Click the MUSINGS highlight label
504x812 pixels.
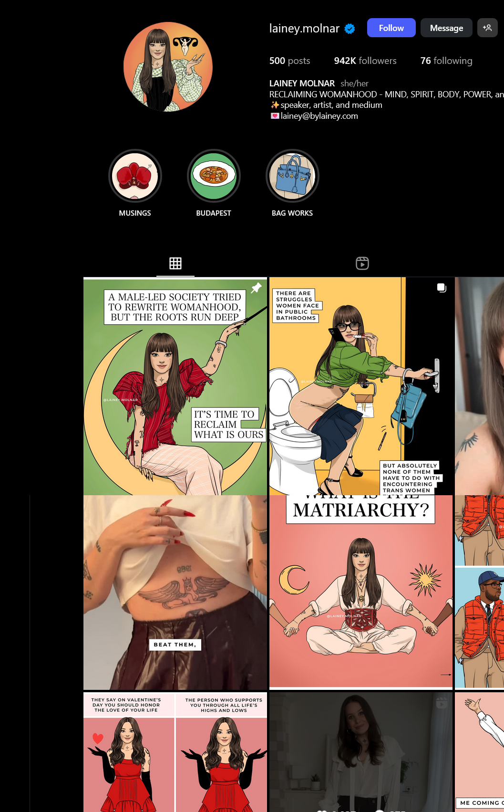(x=135, y=213)
